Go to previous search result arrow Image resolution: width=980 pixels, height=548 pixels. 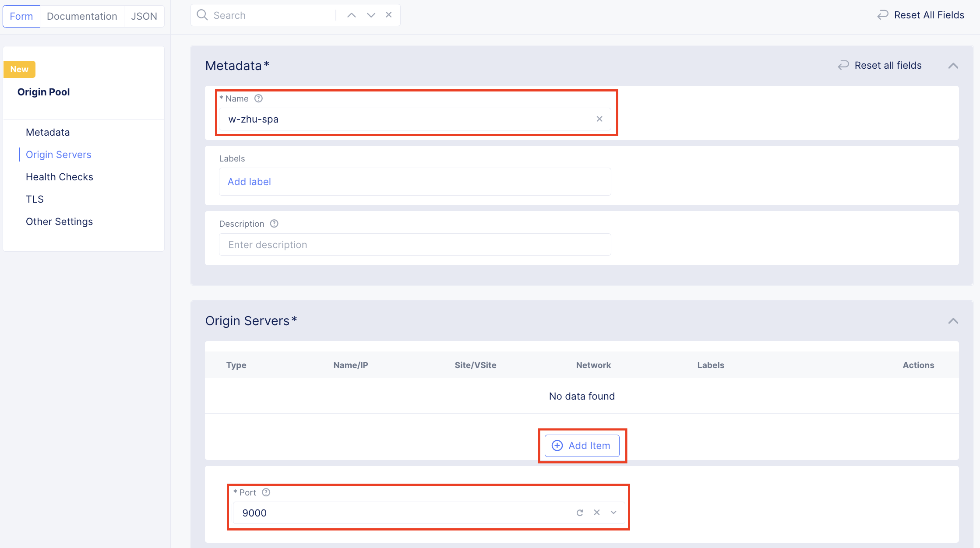[x=351, y=15]
